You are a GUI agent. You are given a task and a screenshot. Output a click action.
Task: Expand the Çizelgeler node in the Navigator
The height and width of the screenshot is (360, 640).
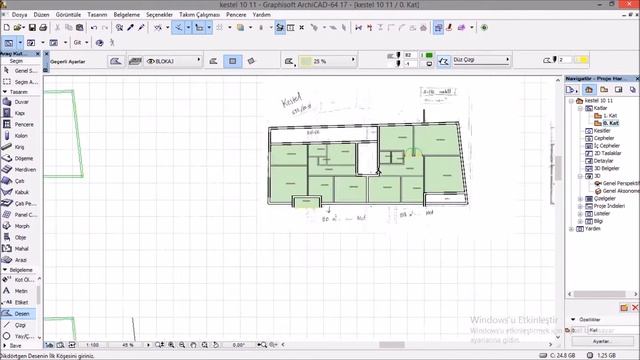pos(580,199)
